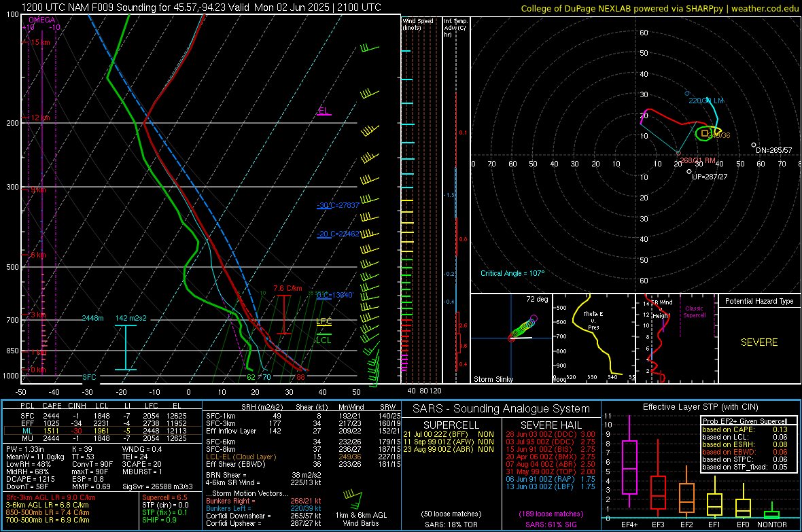Click the sounding title with valid time

(202, 7)
